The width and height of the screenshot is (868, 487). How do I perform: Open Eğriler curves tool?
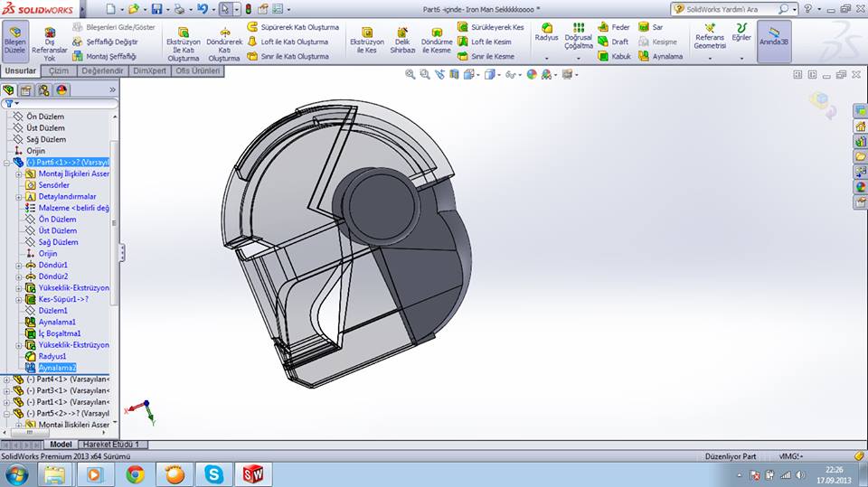(x=741, y=33)
